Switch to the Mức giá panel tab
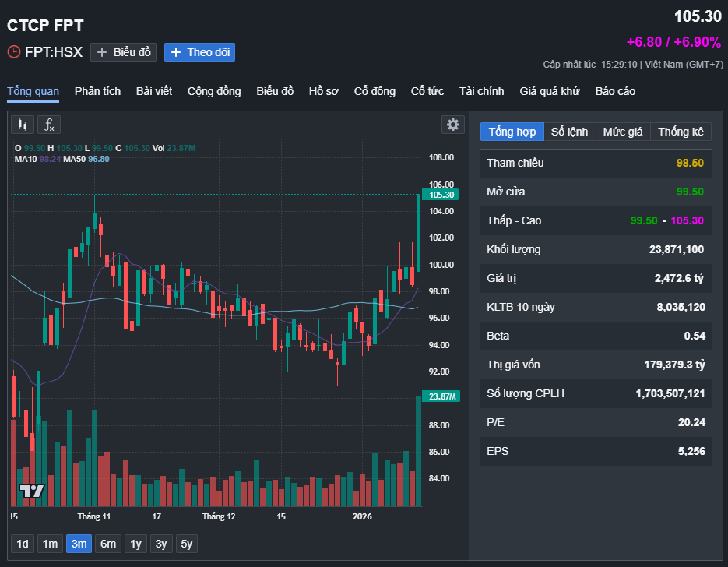728x567 pixels. (x=623, y=132)
